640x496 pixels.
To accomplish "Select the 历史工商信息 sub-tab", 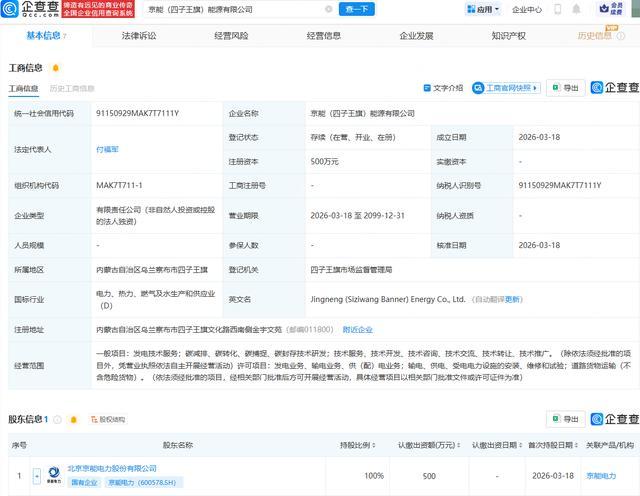I will (72, 88).
